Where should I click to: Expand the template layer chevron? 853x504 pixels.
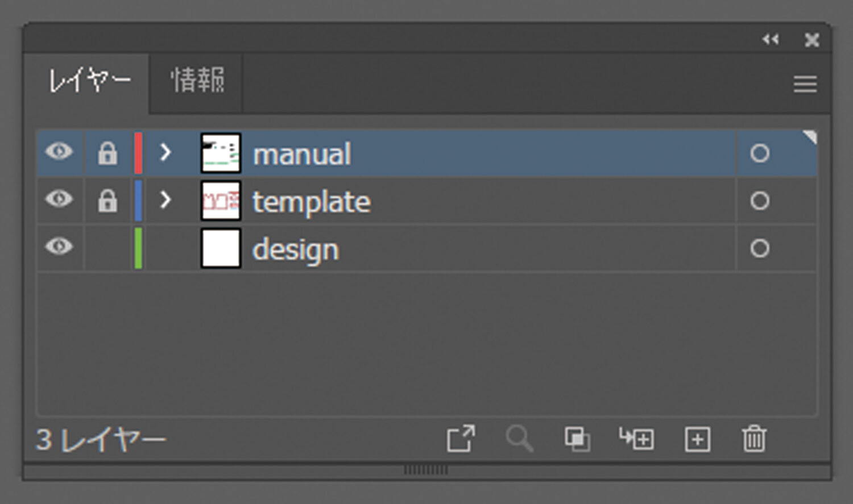click(165, 200)
